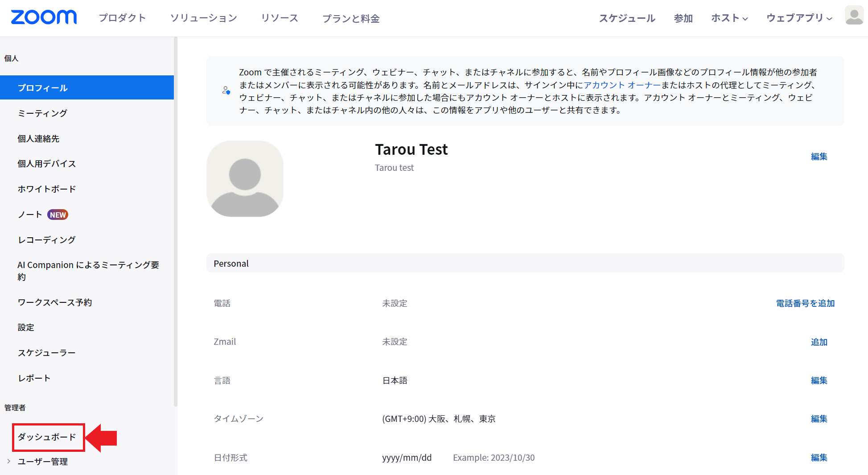
Task: Open the リソース menu
Action: pos(280,18)
